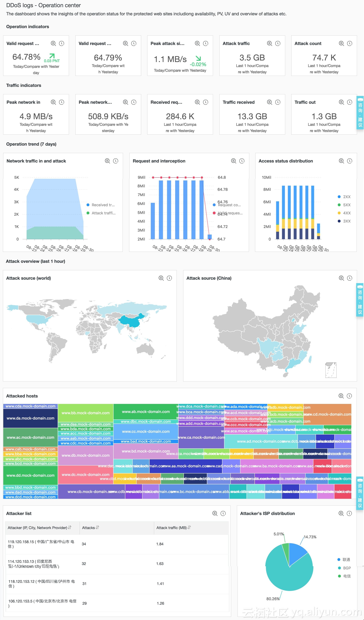Click magnifier icon on Attack source (China) panel

(x=342, y=278)
